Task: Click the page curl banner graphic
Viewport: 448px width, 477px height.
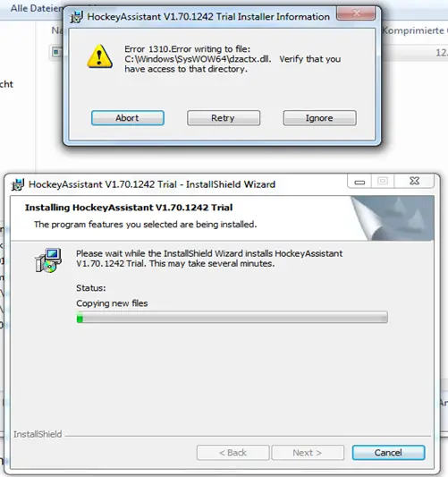Action: 393,218
